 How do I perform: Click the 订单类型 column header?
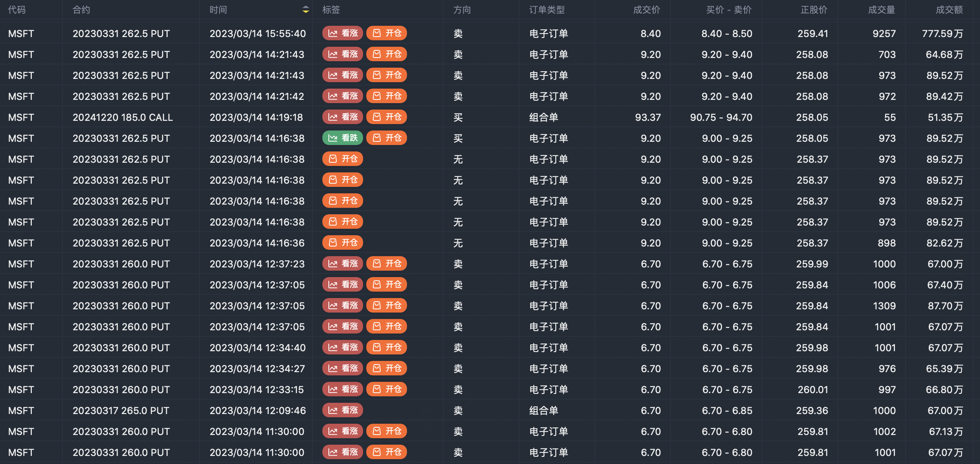547,10
